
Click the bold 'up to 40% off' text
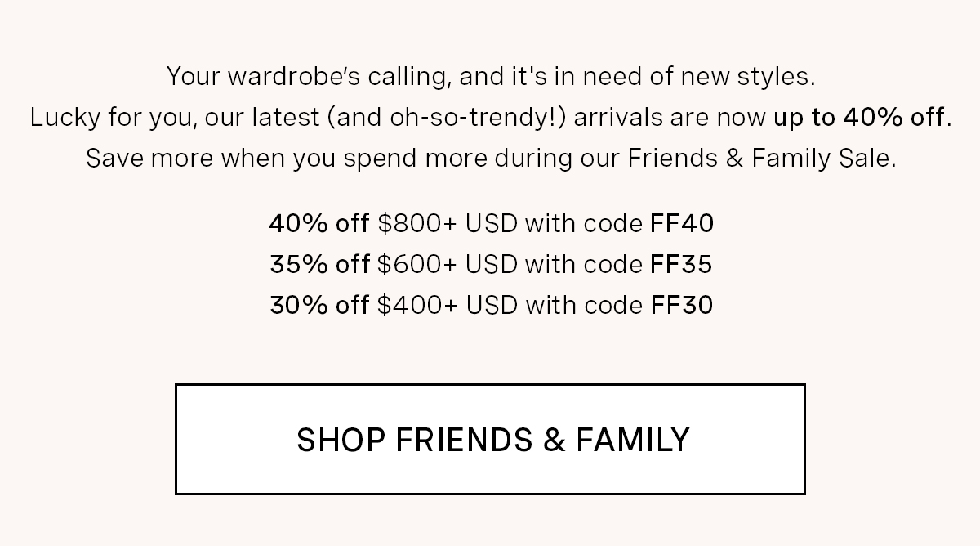[859, 118]
